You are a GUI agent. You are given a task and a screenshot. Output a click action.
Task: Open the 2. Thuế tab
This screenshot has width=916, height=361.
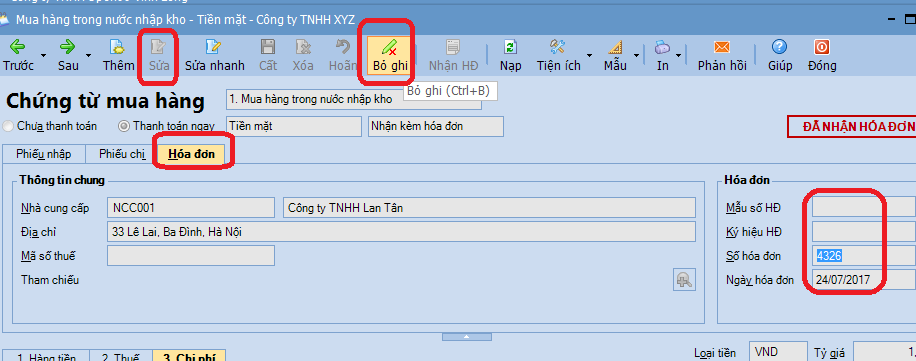[x=121, y=356]
